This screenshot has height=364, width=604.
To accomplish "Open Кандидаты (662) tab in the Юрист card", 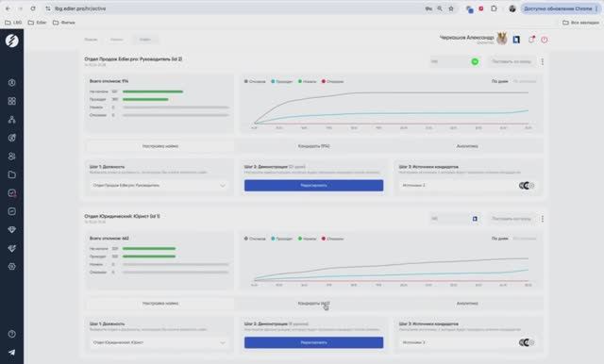I will point(313,304).
